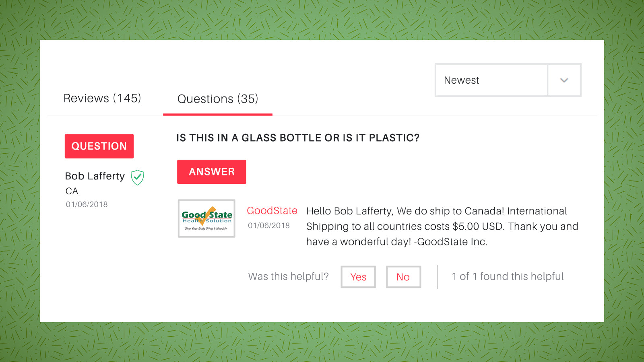Click the question date 01/06/2018 under CA
Viewport: 644px width, 362px height.
click(x=86, y=204)
